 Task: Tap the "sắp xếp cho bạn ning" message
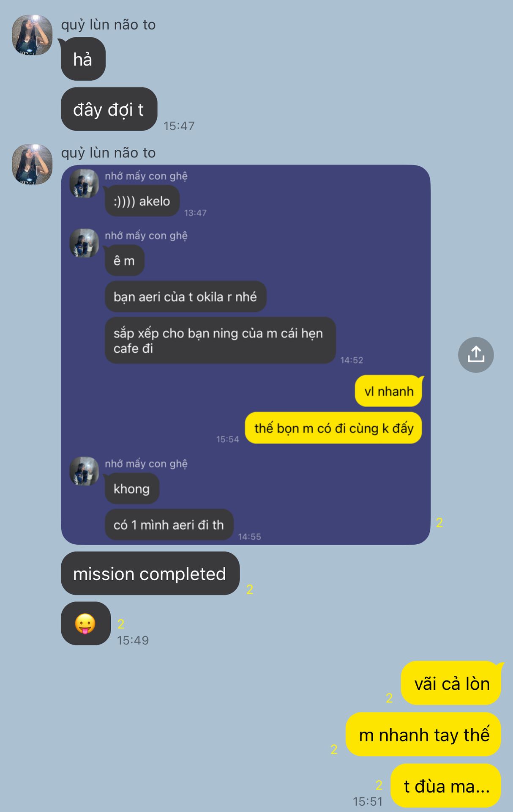(220, 340)
